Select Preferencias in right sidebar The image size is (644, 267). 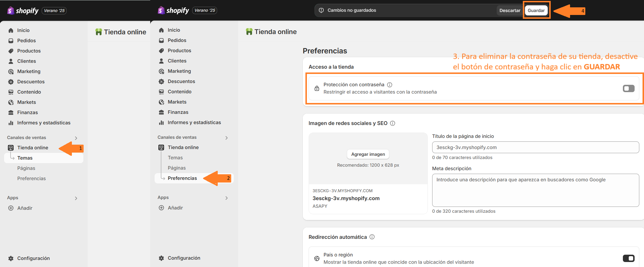click(x=194, y=178)
